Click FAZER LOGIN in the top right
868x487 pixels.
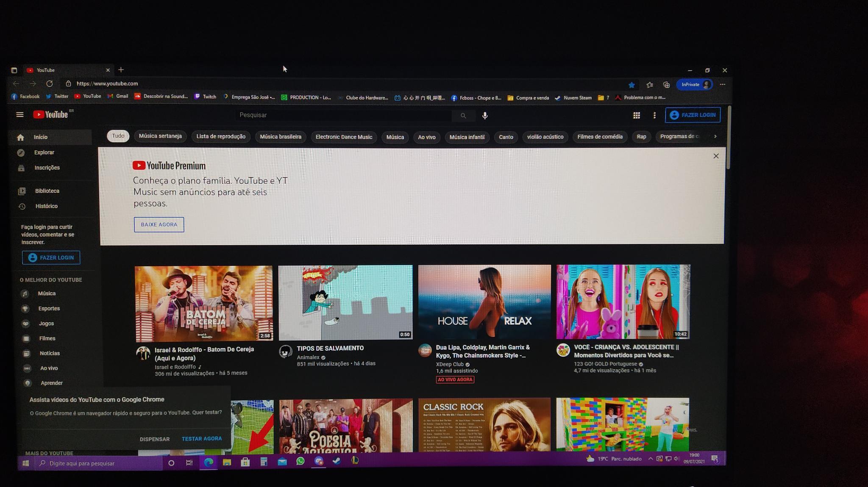[693, 115]
